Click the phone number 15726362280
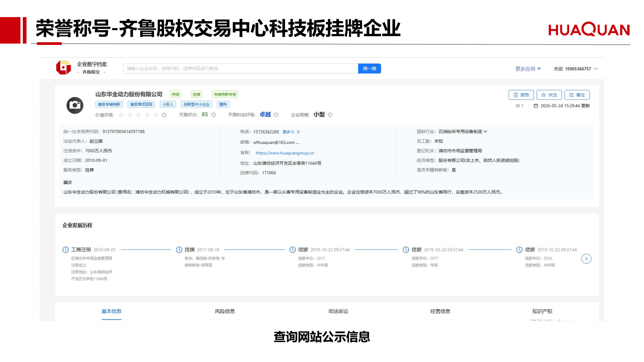Image resolution: width=644 pixels, height=362 pixels. 266,132
